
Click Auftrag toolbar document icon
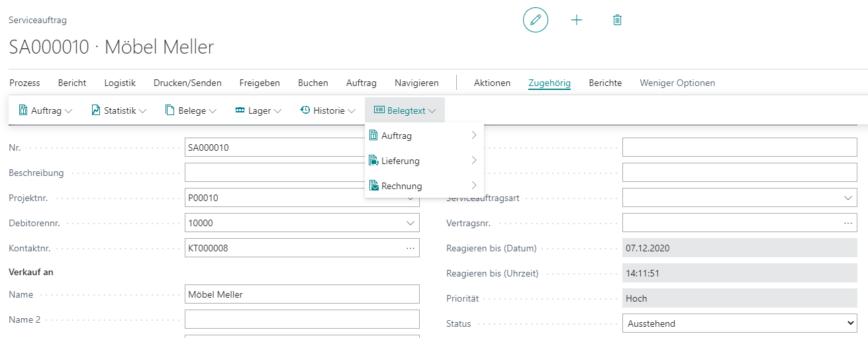coord(23,110)
